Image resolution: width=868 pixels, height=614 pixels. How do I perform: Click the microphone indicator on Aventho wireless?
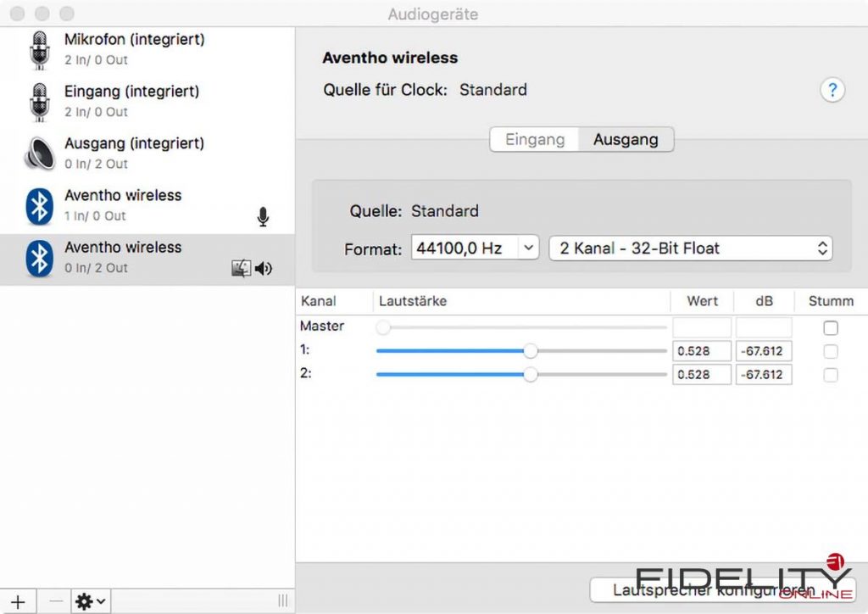(x=263, y=217)
